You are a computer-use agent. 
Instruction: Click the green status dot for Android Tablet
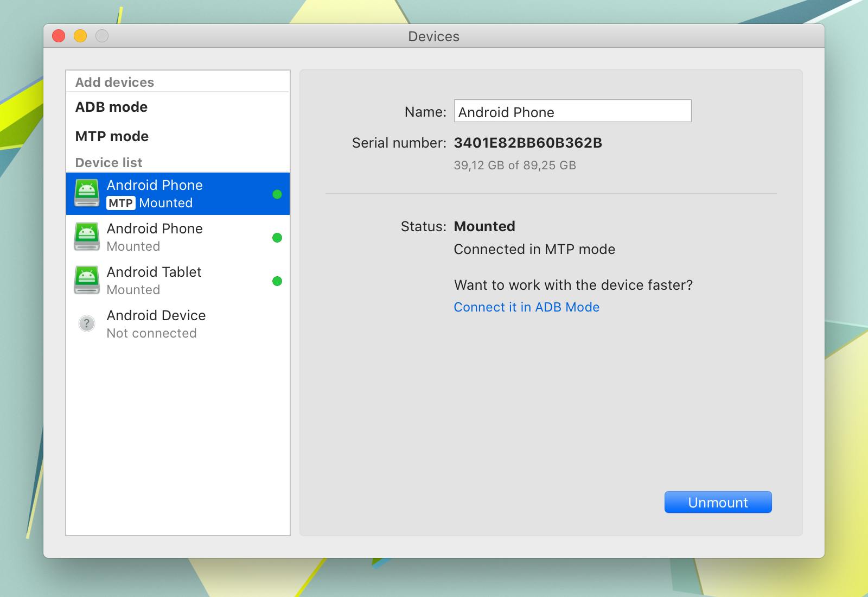[277, 281]
